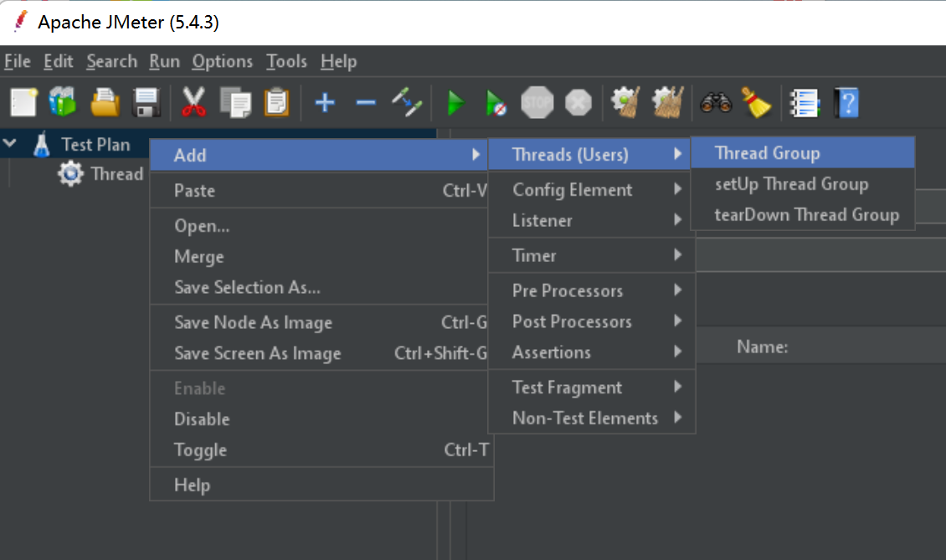Click the Clear All double broom icon
Image resolution: width=946 pixels, height=560 pixels.
(x=668, y=102)
